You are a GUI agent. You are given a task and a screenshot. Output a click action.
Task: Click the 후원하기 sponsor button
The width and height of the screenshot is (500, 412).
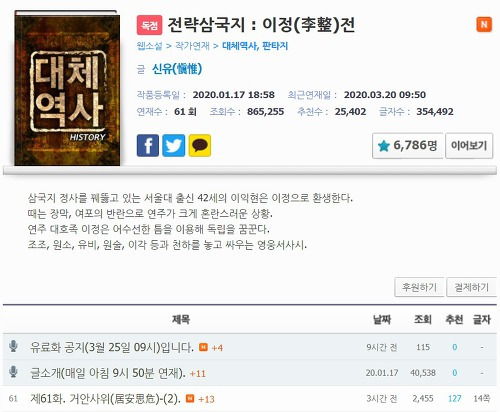click(x=419, y=287)
